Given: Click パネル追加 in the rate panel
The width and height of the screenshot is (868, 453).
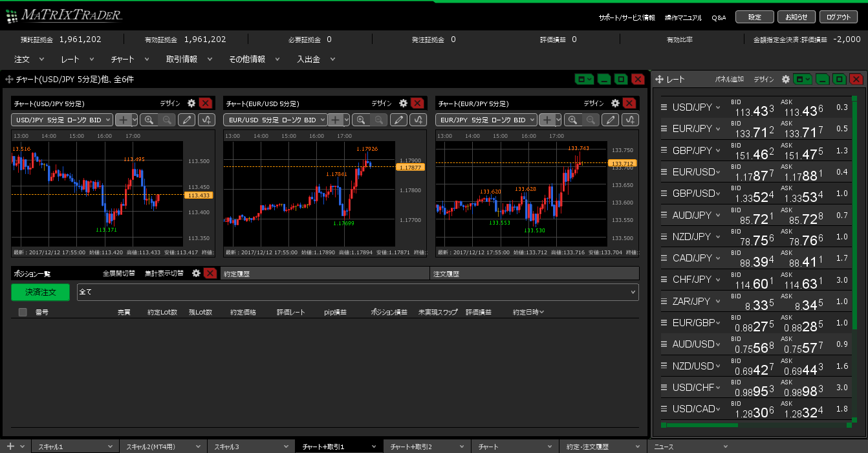Looking at the screenshot, I should pyautogui.click(x=729, y=80).
